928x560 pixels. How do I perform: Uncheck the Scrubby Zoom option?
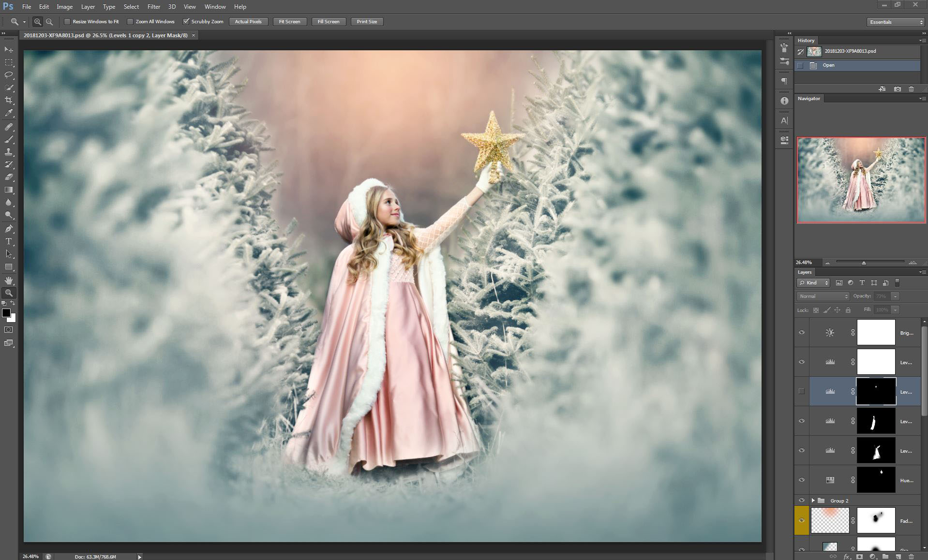coord(186,22)
